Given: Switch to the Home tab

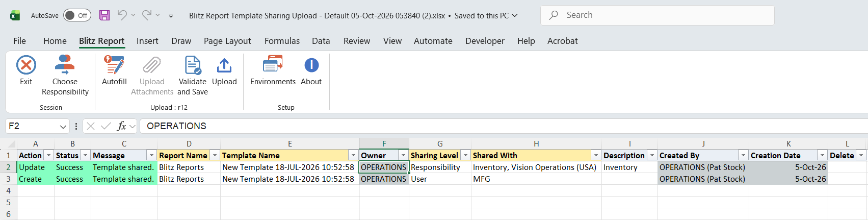Looking at the screenshot, I should click(x=55, y=41).
